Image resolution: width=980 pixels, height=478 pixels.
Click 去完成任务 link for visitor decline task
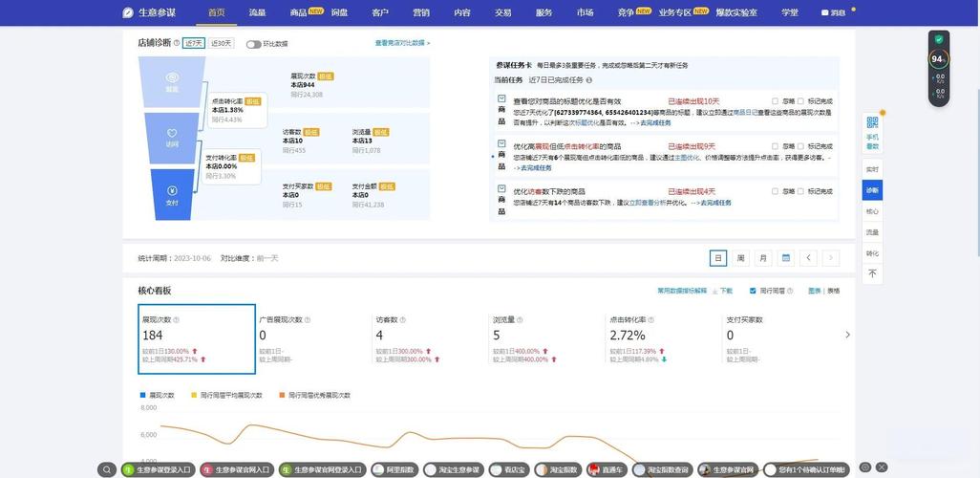(715, 203)
